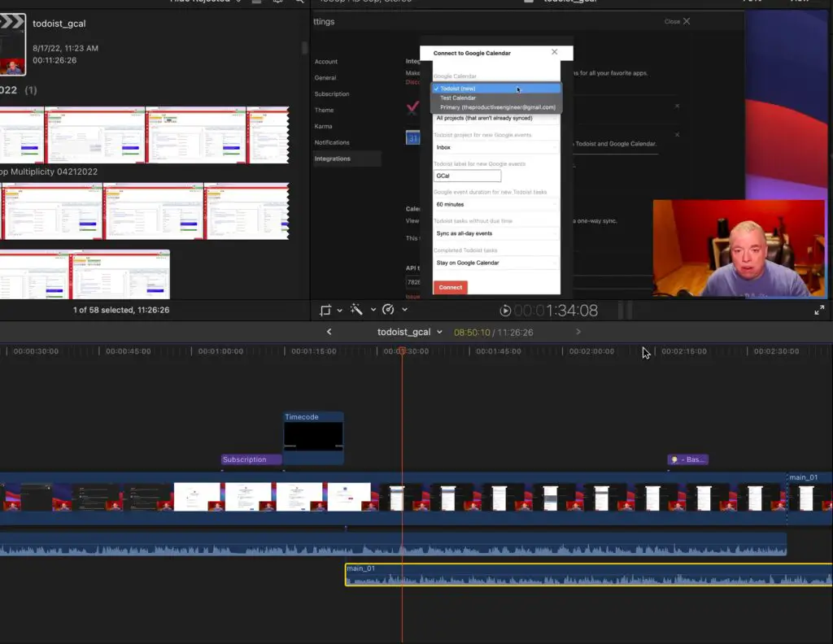The height and width of the screenshot is (644, 833).
Task: Remove the Google Calendar integration row with X
Action: (677, 135)
